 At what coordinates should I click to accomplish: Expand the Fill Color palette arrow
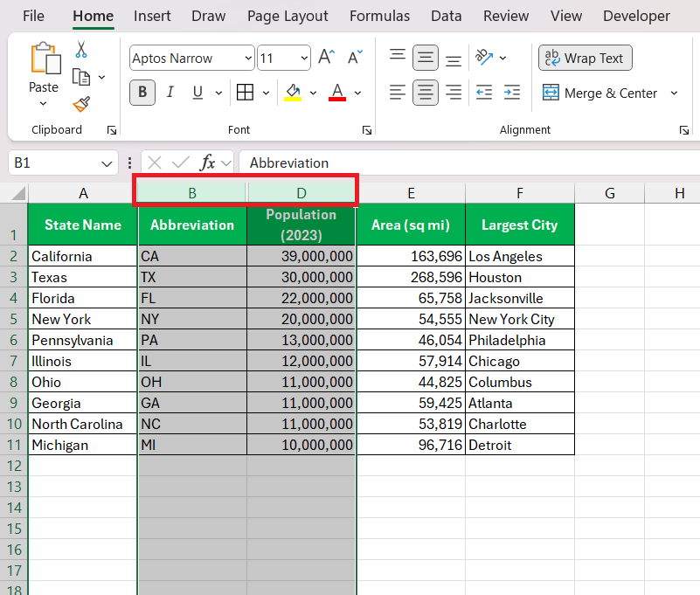pos(314,93)
